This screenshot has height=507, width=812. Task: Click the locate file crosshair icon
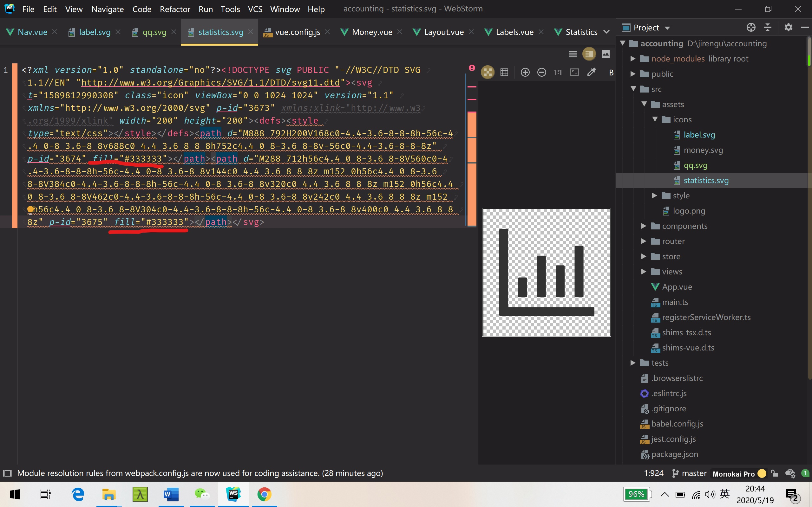[x=751, y=28]
